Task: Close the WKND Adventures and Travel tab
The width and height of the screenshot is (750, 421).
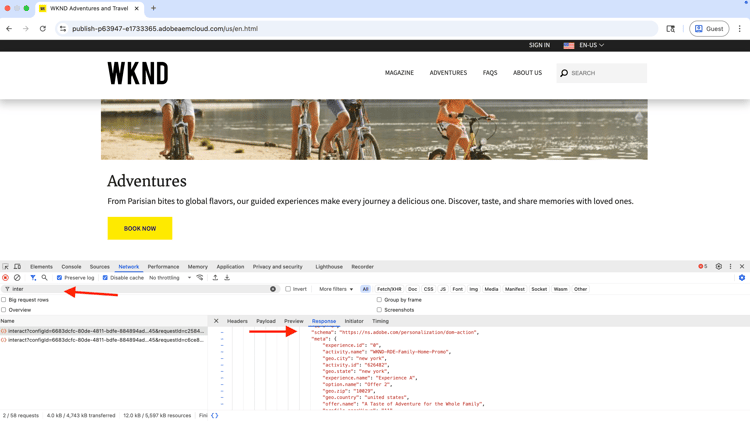Action: click(x=136, y=8)
